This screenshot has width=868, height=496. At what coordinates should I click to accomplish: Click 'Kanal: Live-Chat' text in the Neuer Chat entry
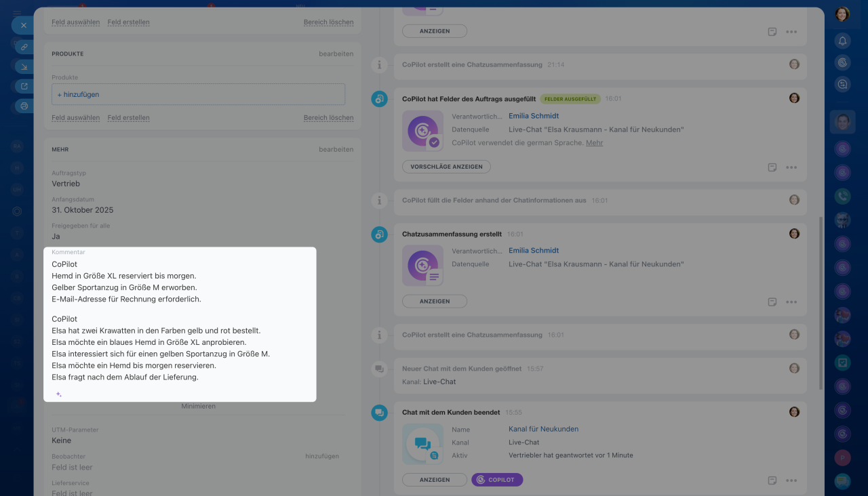(429, 381)
